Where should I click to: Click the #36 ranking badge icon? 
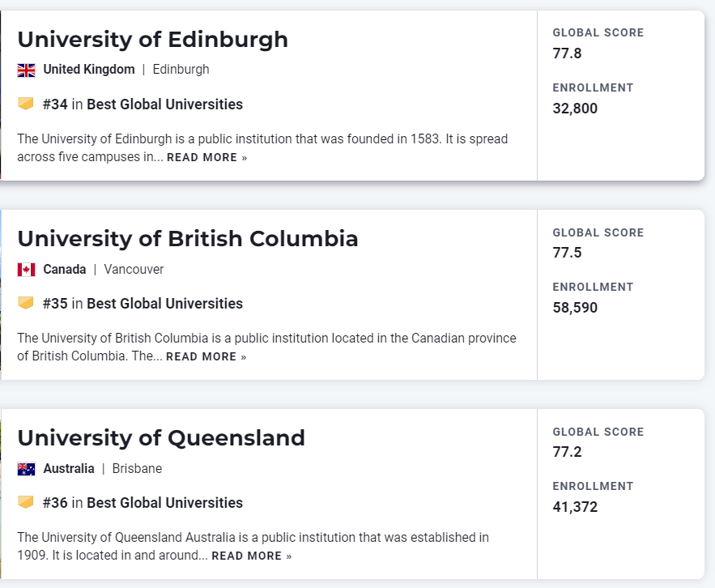coord(26,502)
